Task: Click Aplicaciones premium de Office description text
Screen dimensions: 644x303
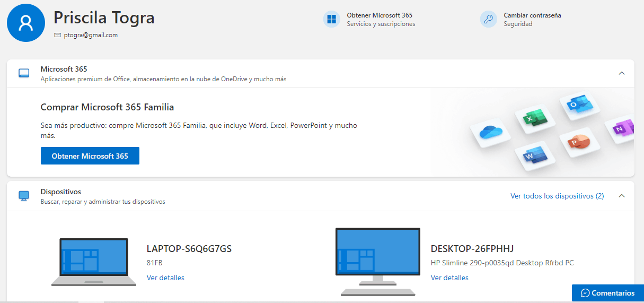Action: point(163,79)
